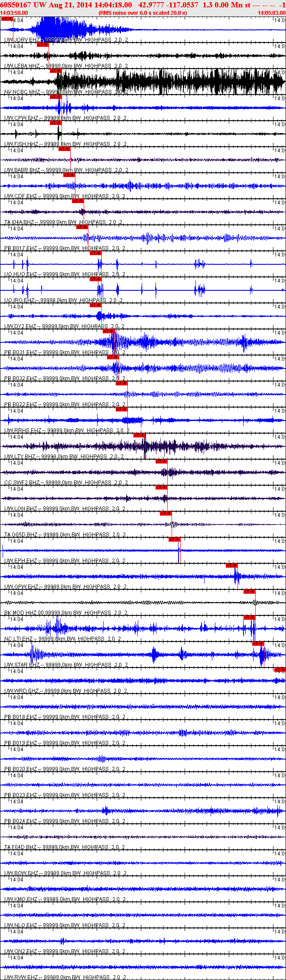Click the event ID 60850167 in header
Viewport: 286px width, 980px height.
pos(16,5)
